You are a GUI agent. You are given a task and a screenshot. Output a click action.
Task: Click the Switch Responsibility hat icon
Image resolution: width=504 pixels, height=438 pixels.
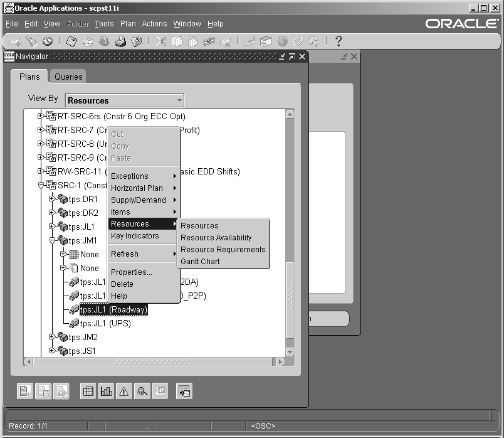pos(104,41)
